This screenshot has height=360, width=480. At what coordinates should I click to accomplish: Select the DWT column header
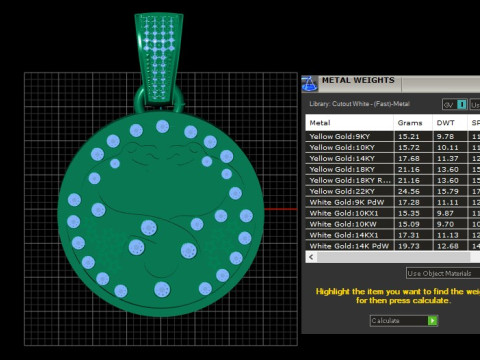(450, 123)
